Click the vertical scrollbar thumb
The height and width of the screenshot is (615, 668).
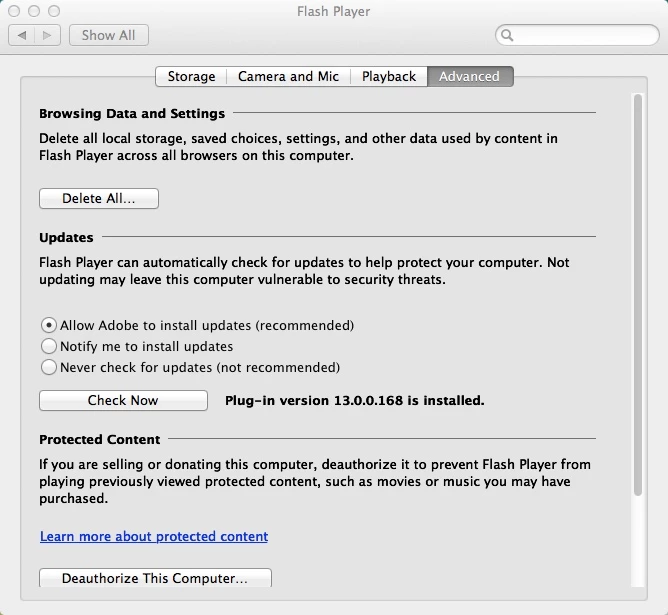point(638,295)
